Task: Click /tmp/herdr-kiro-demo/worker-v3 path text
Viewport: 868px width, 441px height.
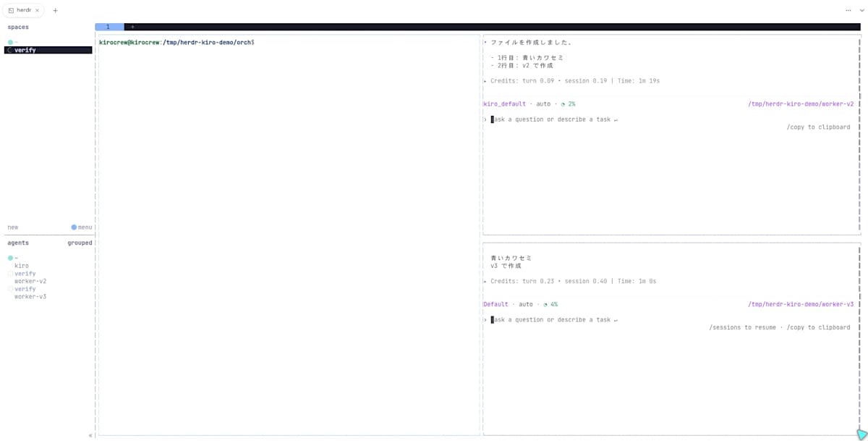Action: coord(801,304)
